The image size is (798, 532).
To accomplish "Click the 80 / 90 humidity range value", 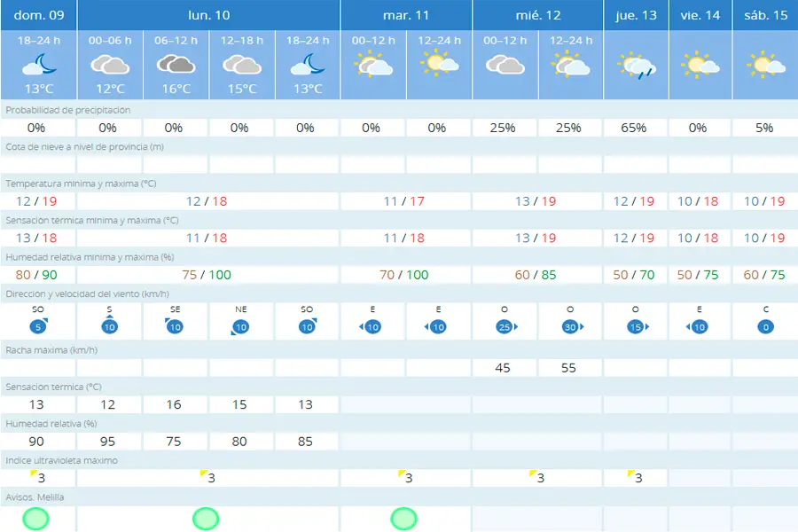I will click(x=36, y=275).
